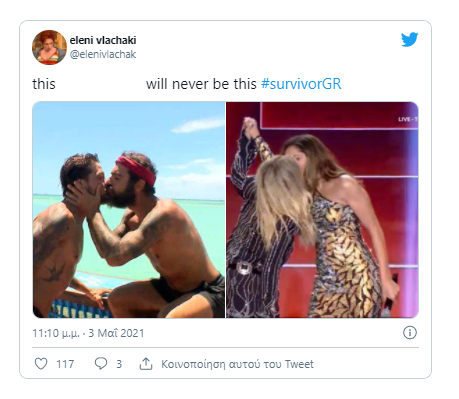This screenshot has width=459, height=399.
Task: Click the first word "this" of tweet
Action: (x=44, y=84)
